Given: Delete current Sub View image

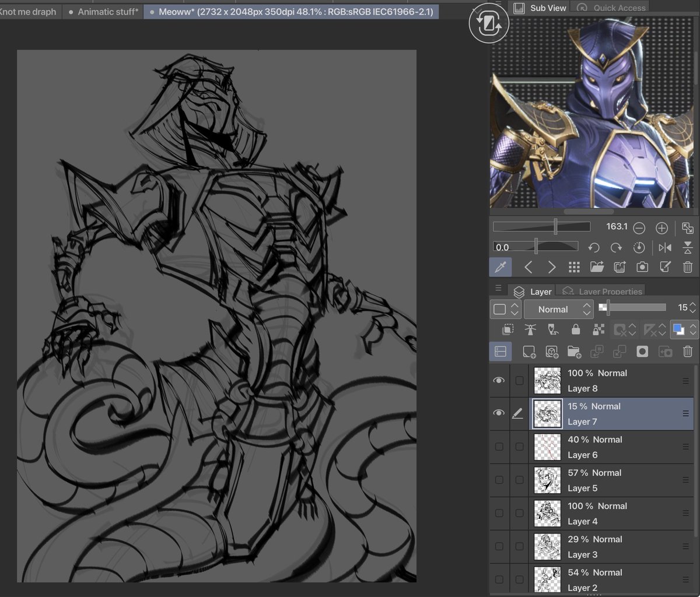Looking at the screenshot, I should coord(687,267).
